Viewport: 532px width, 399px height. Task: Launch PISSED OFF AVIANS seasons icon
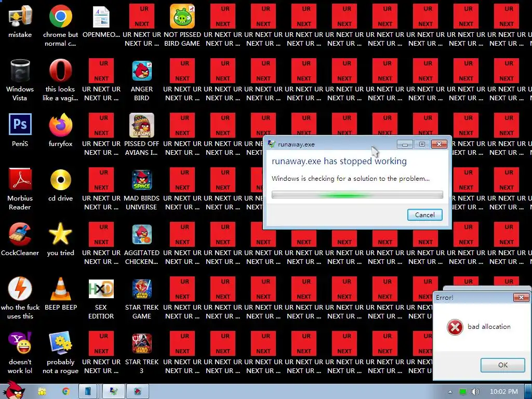pos(142,125)
